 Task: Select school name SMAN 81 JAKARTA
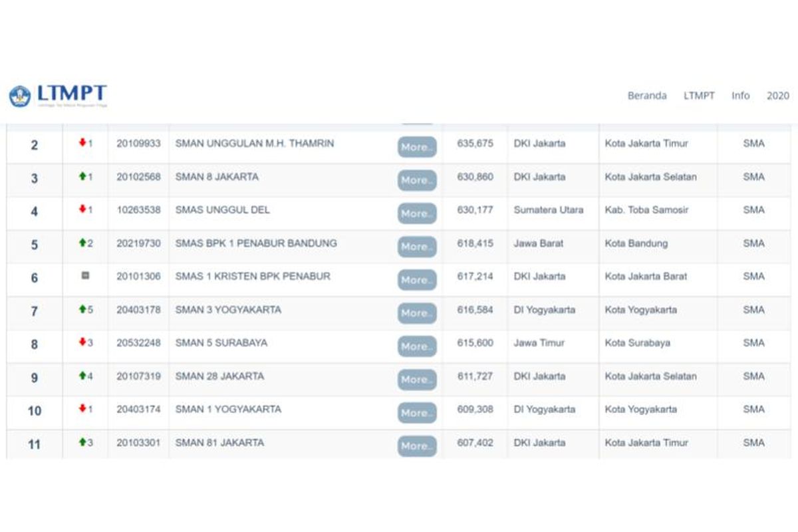point(219,442)
